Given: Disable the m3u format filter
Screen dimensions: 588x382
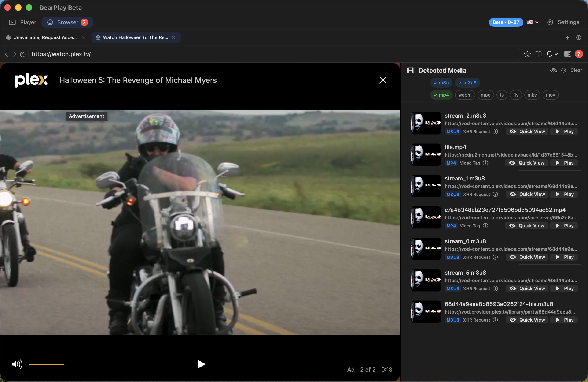Looking at the screenshot, I should 441,83.
